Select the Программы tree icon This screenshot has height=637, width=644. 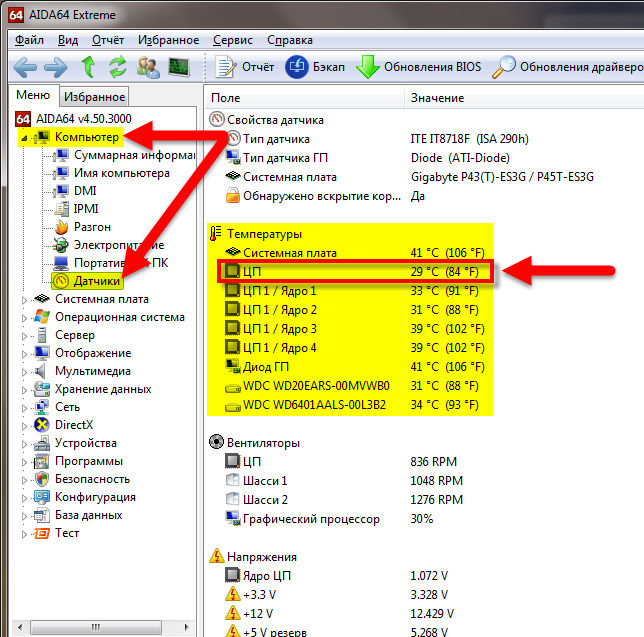(41, 461)
